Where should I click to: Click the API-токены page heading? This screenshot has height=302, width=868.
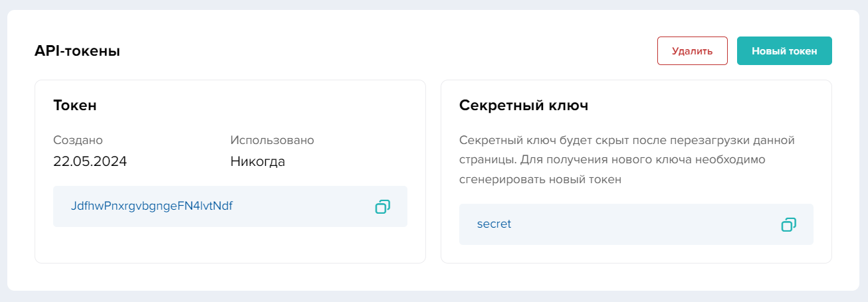[x=77, y=51]
